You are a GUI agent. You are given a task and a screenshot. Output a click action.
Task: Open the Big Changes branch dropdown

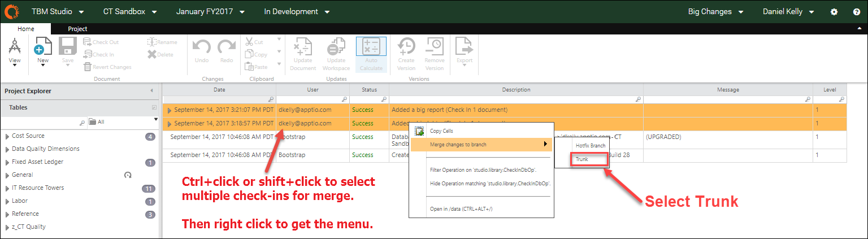pyautogui.click(x=716, y=11)
